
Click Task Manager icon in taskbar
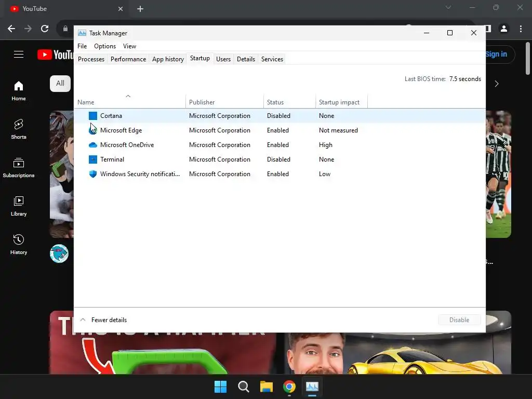(x=312, y=387)
